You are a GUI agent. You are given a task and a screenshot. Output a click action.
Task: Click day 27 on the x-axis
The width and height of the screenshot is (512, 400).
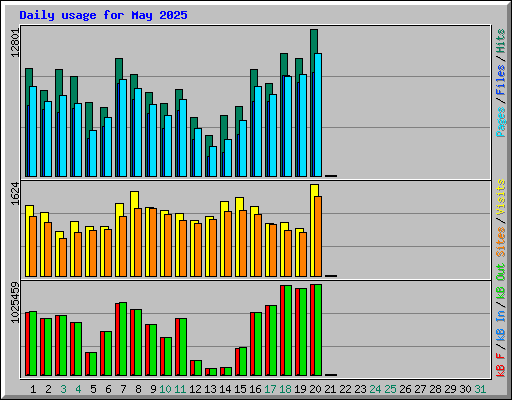coord(420,389)
